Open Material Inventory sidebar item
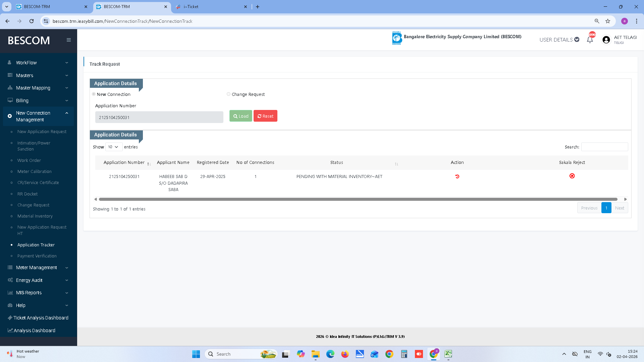Screen dimensions: 644x362 35,216
